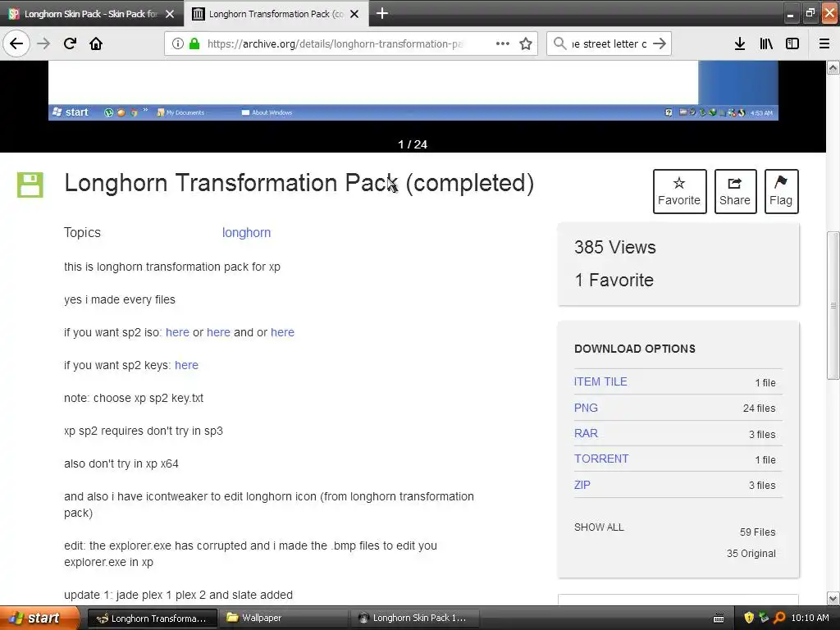Image resolution: width=840 pixels, height=630 pixels.
Task: Click the 35 Original count
Action: coord(751,554)
